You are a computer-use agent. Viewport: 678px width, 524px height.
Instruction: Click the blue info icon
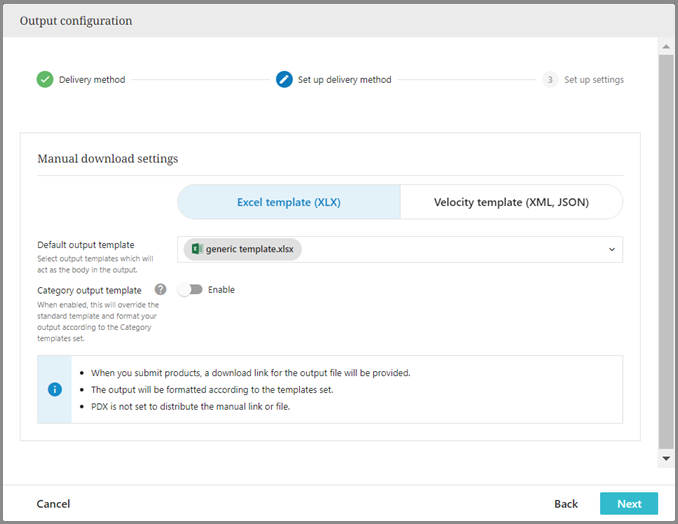(55, 389)
